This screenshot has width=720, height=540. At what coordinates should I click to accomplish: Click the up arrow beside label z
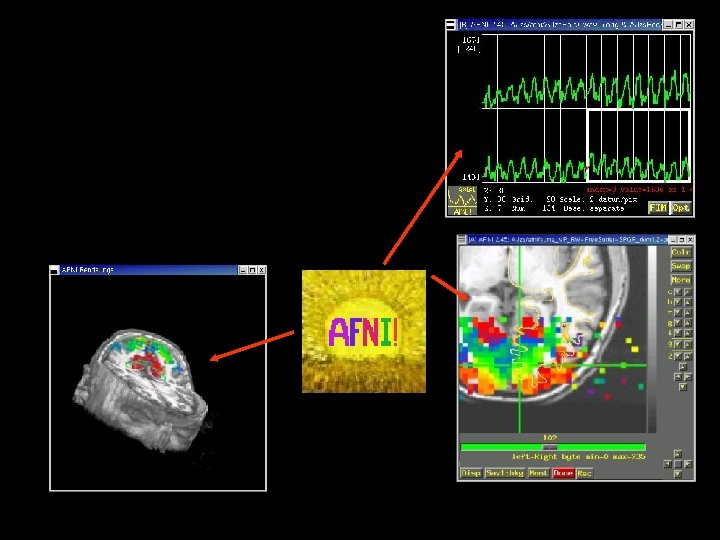click(x=687, y=356)
